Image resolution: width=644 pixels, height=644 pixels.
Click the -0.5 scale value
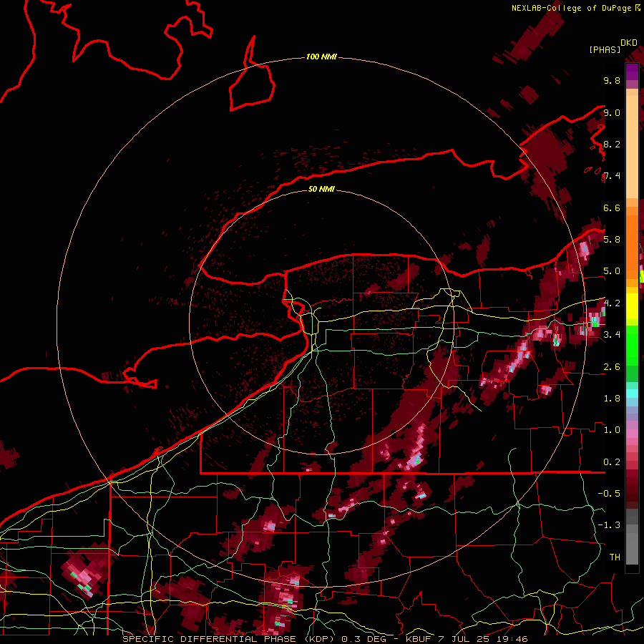[x=609, y=494]
